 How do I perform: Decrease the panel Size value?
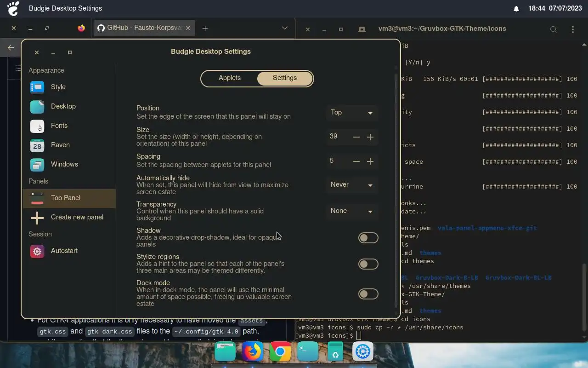pos(356,137)
